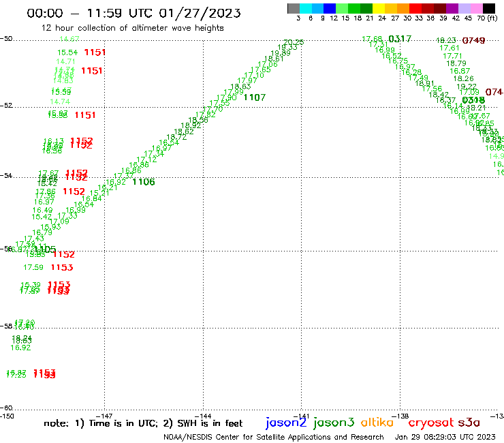Click the '16.49' value on the left track
The height and width of the screenshot is (443, 504).
(42, 210)
